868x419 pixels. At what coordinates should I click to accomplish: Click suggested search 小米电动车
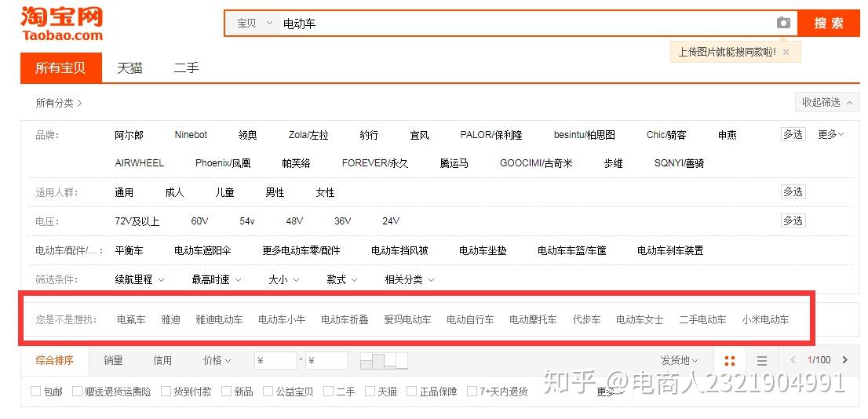(766, 320)
